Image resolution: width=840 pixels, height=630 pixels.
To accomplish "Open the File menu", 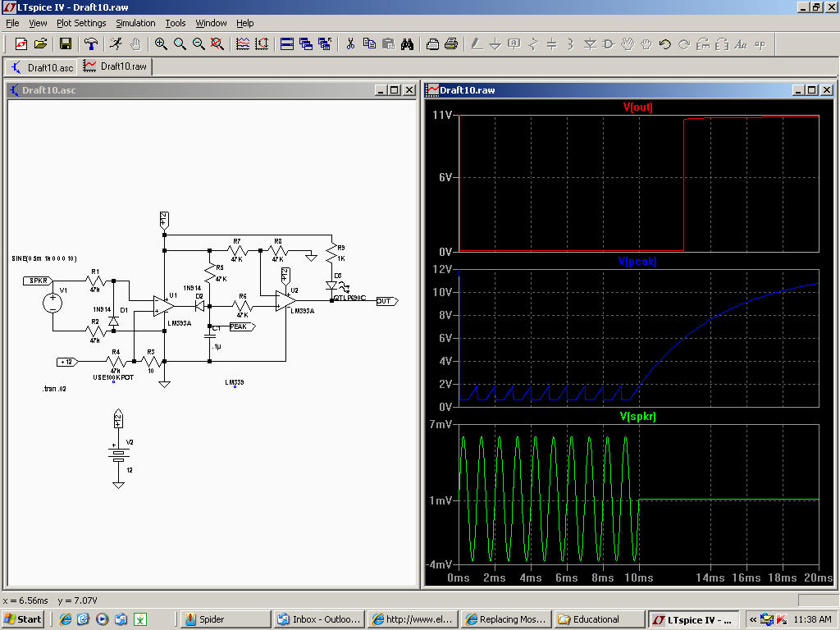I will click(12, 23).
